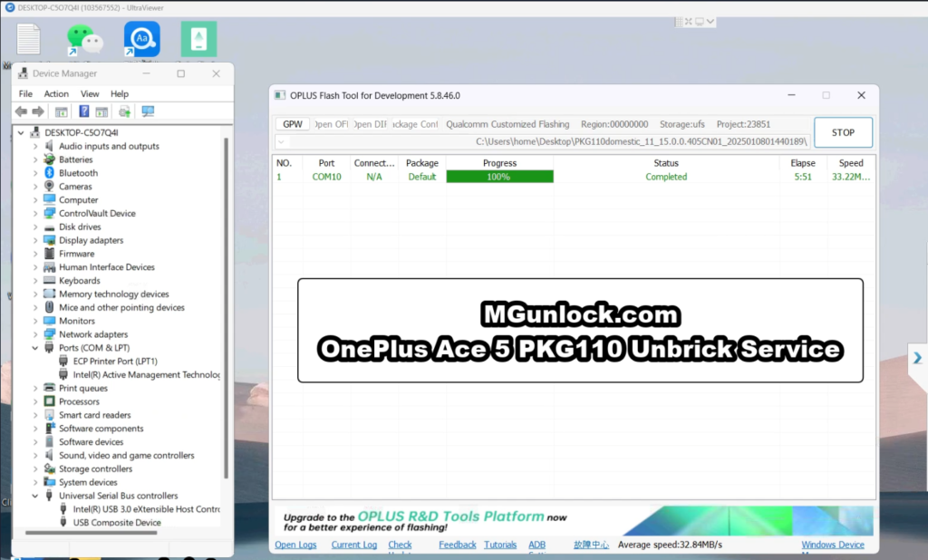Click the Elapse value 5:51
The height and width of the screenshot is (560, 928).
click(x=803, y=177)
